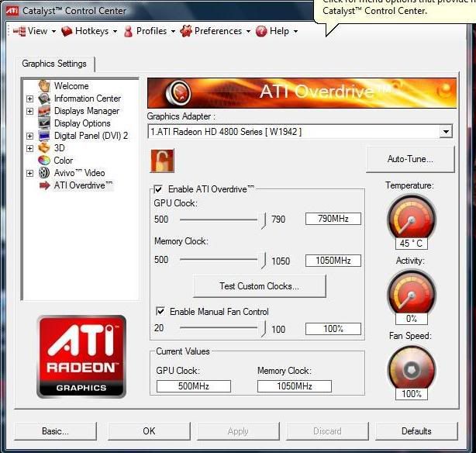
Task: Click the Color wheel icon
Action: tap(44, 160)
